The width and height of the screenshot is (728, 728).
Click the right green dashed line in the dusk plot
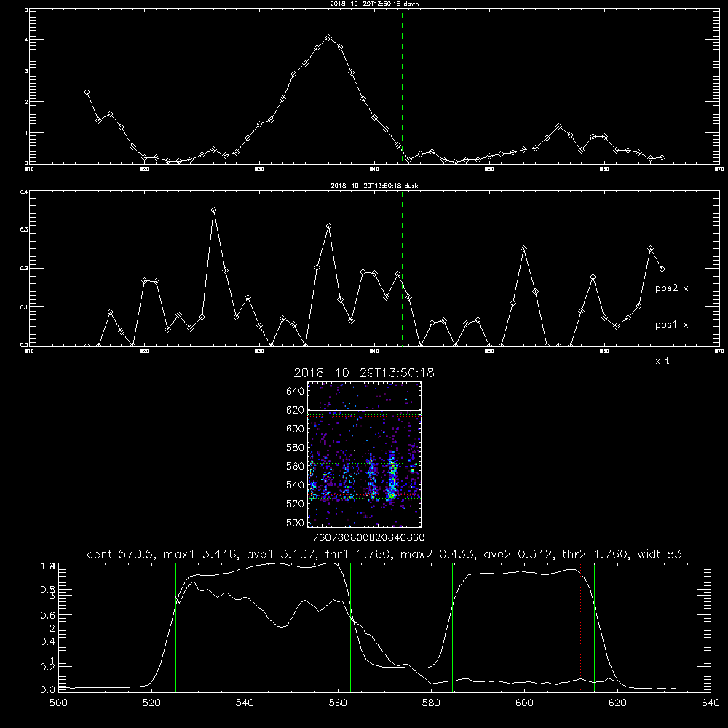[x=402, y=268]
